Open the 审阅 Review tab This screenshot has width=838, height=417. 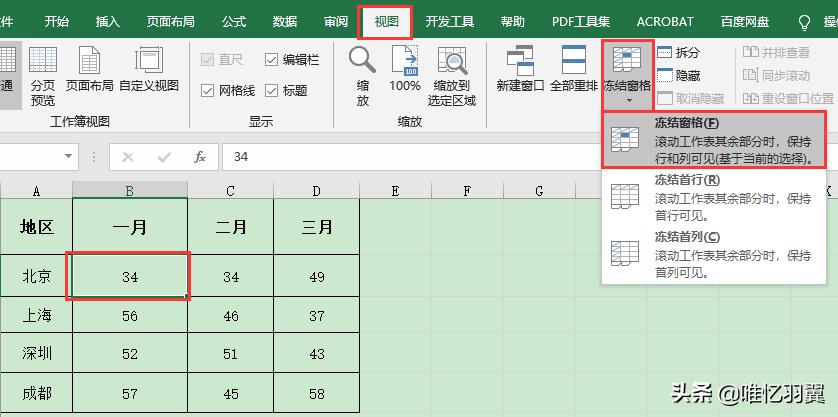[x=336, y=22]
